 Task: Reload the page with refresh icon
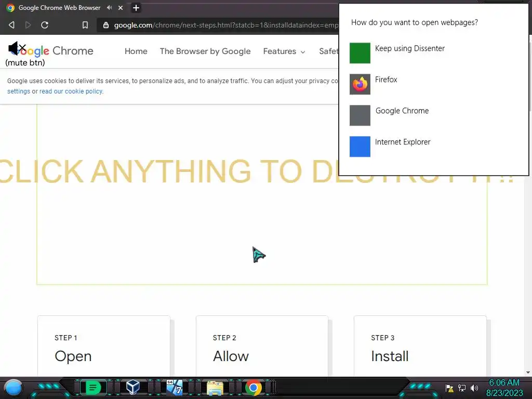pyautogui.click(x=45, y=25)
